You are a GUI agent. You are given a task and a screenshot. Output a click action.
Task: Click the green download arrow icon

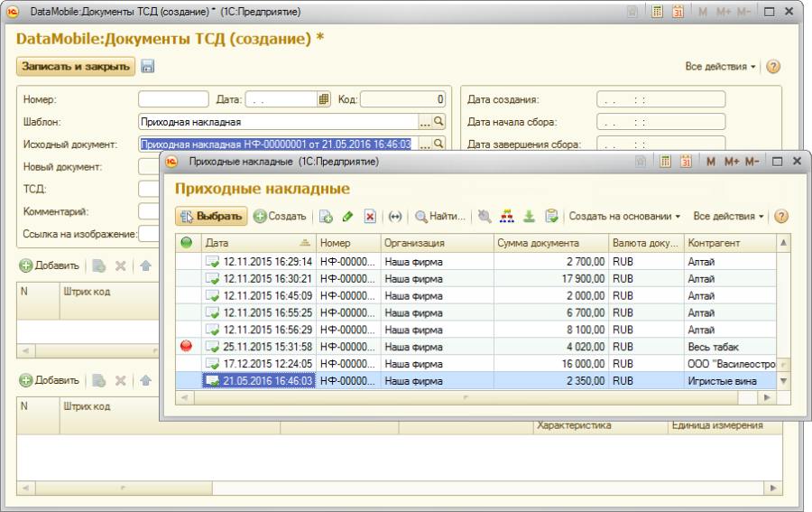(529, 216)
